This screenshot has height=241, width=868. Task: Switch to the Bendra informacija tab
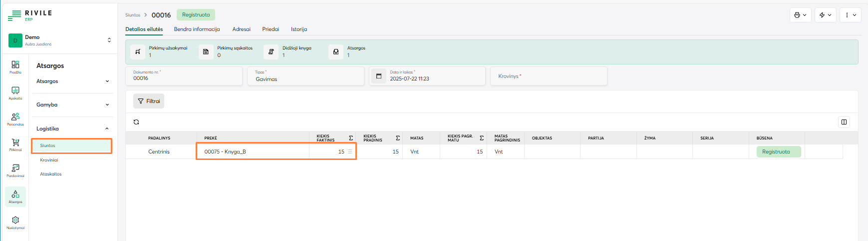pos(197,29)
